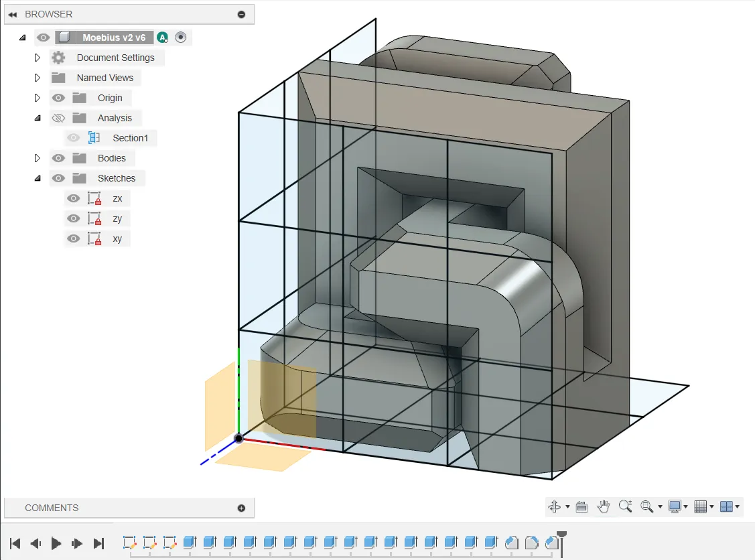Toggle visibility of the Bodies folder
This screenshot has height=560, width=755.
(x=58, y=158)
